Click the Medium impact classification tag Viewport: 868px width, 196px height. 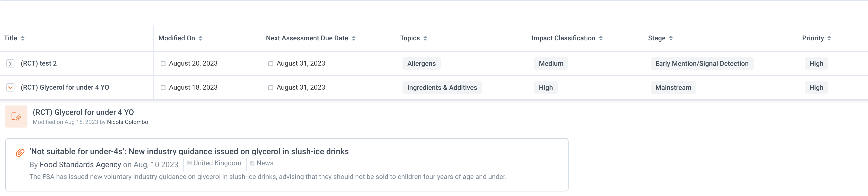(551, 64)
